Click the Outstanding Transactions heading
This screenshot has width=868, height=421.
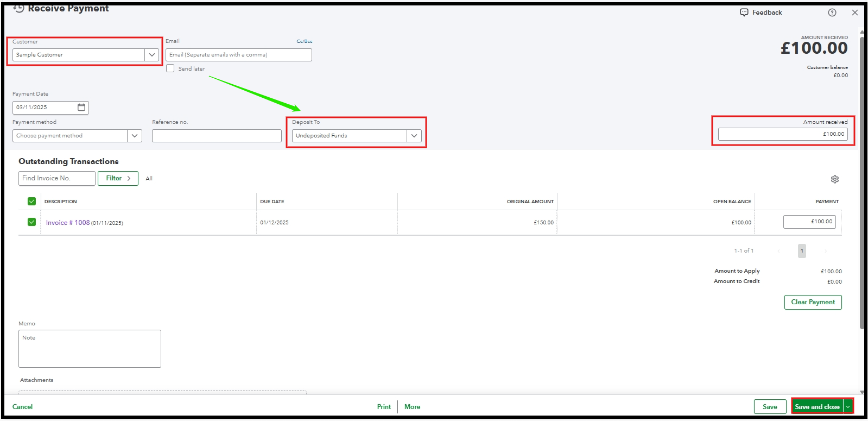[x=68, y=161]
